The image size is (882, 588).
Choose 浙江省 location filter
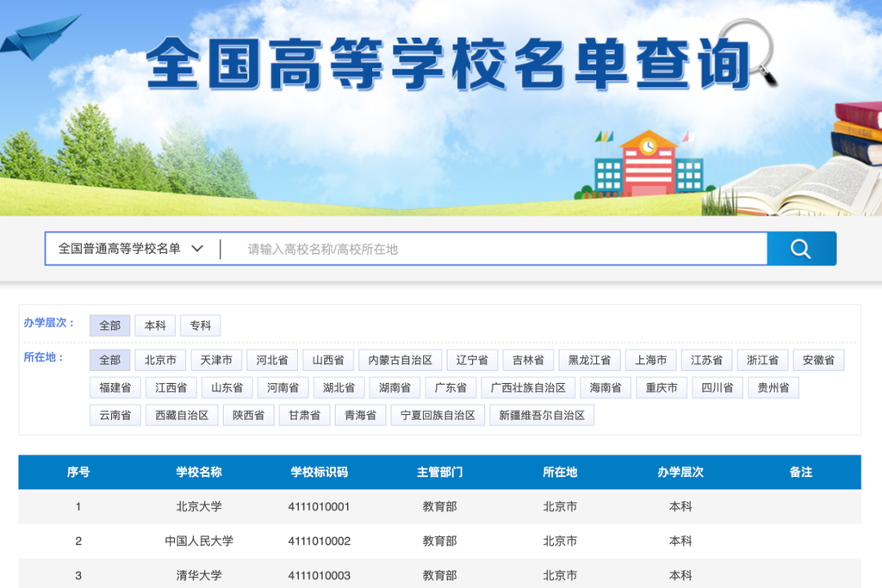click(763, 360)
